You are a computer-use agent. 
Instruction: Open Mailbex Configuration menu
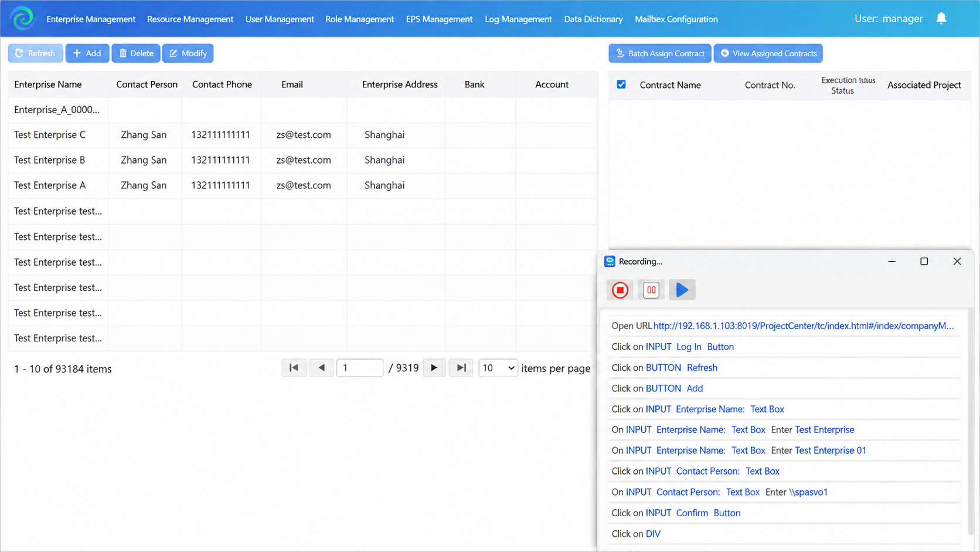click(x=676, y=19)
